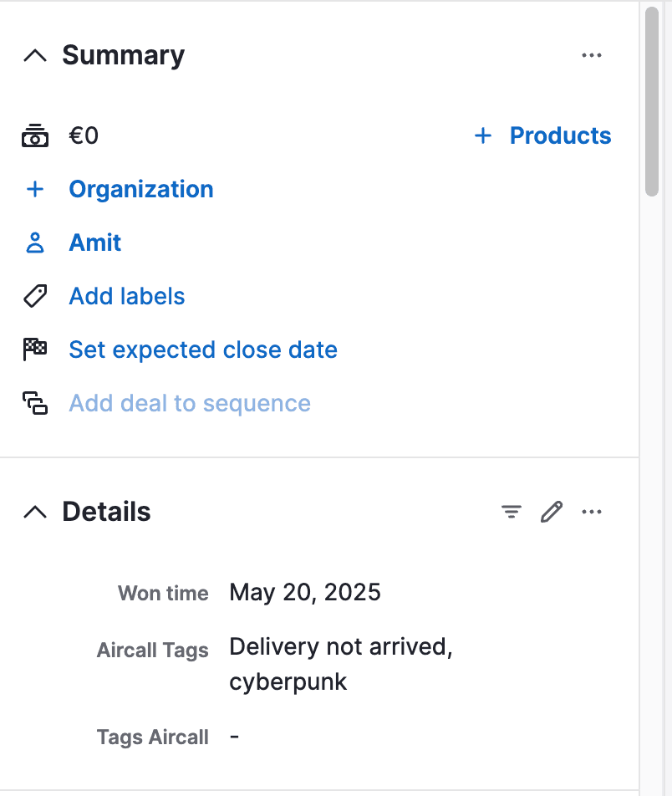The height and width of the screenshot is (796, 672).
Task: Open Details field filter icon
Action: click(x=512, y=512)
